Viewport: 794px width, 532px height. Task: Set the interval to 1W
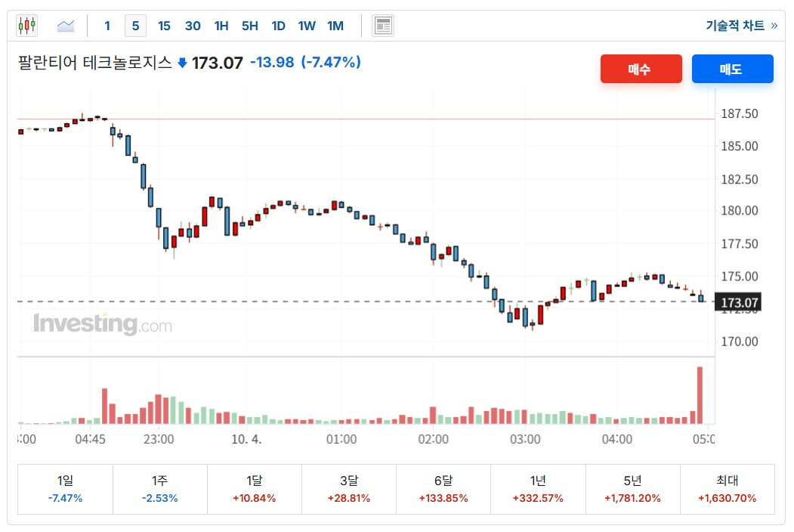[x=307, y=26]
